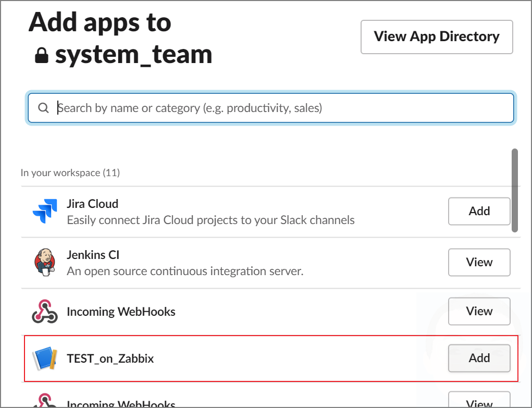Click inside the search apps field
This screenshot has width=532, height=408.
pyautogui.click(x=208, y=107)
